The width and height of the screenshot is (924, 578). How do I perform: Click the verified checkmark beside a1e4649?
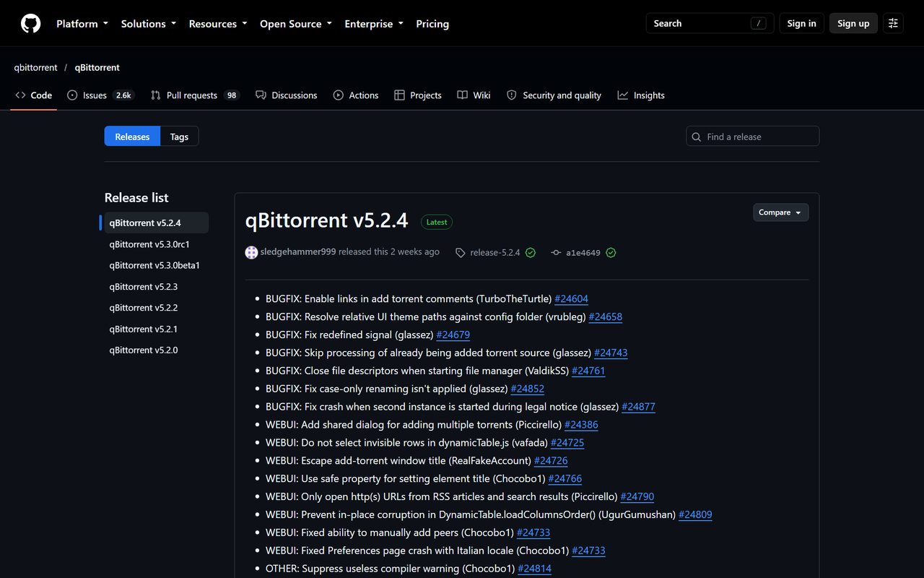click(x=611, y=253)
